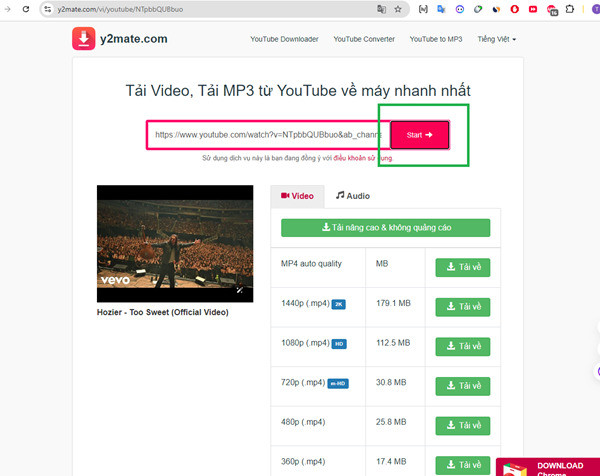Click the page heading Tải Video, Tải MP3
Image resolution: width=600 pixels, height=476 pixels.
click(x=298, y=91)
